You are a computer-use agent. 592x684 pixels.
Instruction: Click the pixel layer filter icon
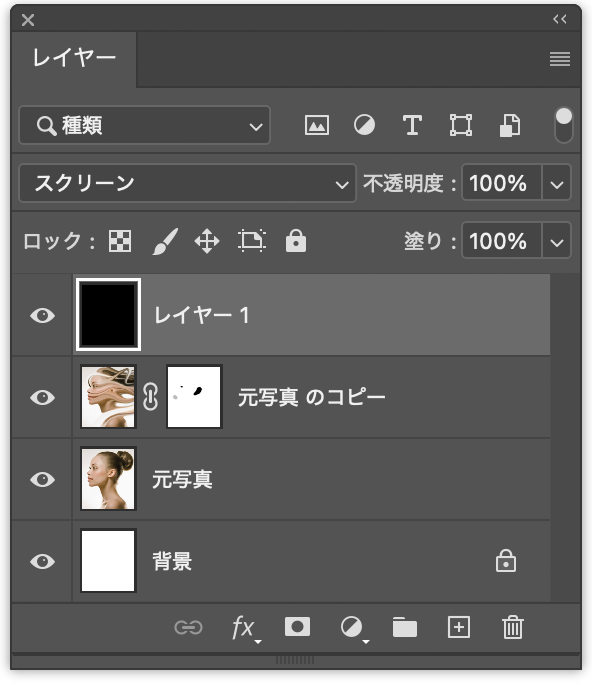(317, 126)
